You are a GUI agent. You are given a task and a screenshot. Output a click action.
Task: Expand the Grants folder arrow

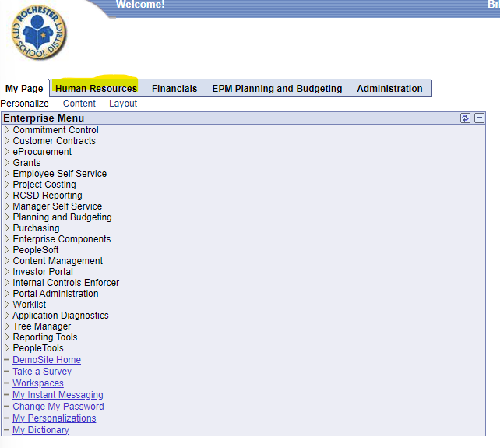(x=7, y=162)
